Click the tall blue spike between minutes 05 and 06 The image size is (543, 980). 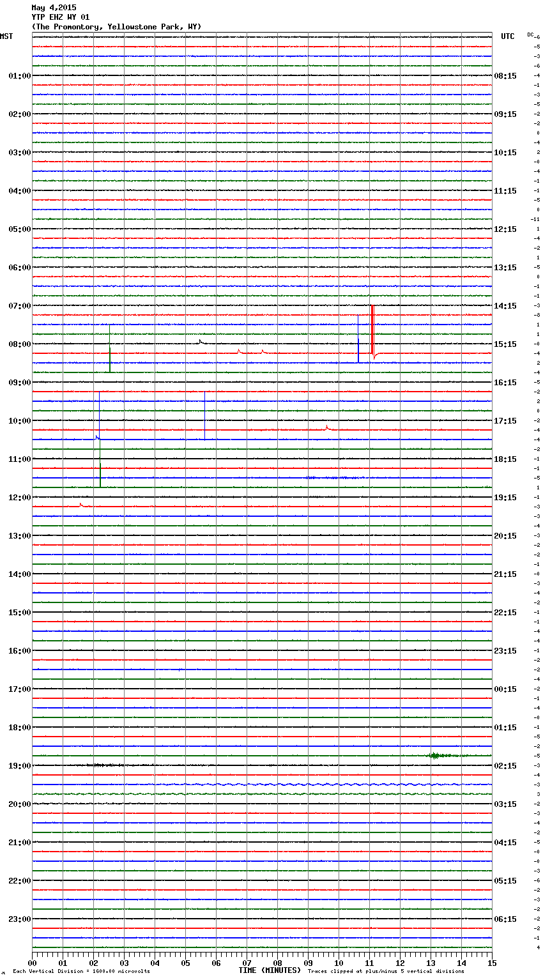pos(204,415)
